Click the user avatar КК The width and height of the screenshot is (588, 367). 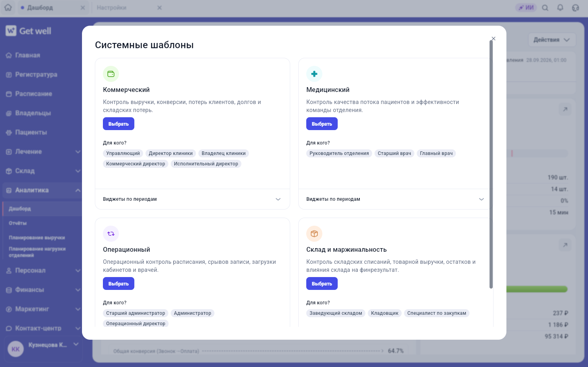tap(16, 349)
